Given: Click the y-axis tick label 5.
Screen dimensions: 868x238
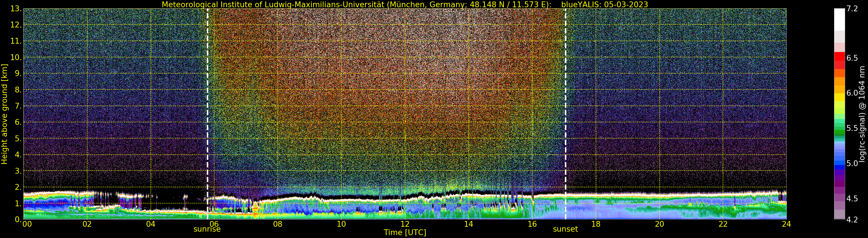Looking at the screenshot, I should point(18,138).
